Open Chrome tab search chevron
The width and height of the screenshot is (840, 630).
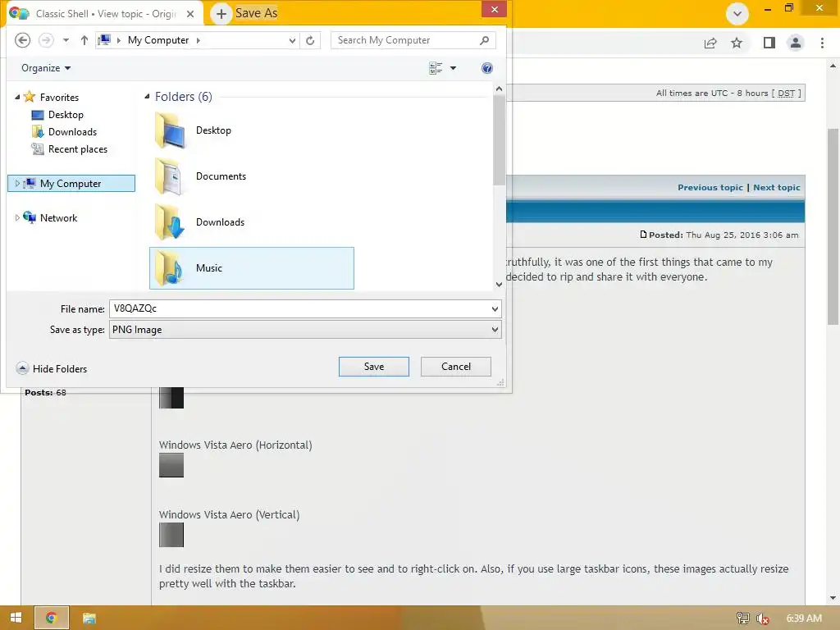pyautogui.click(x=737, y=13)
